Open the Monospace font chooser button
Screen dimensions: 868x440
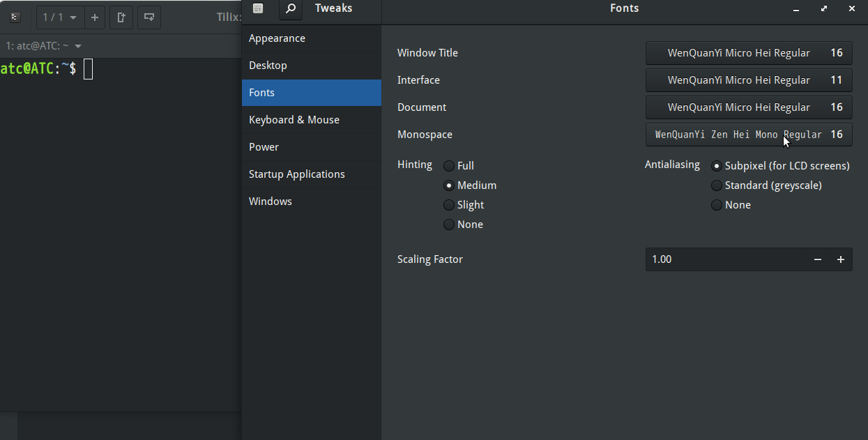pos(749,135)
